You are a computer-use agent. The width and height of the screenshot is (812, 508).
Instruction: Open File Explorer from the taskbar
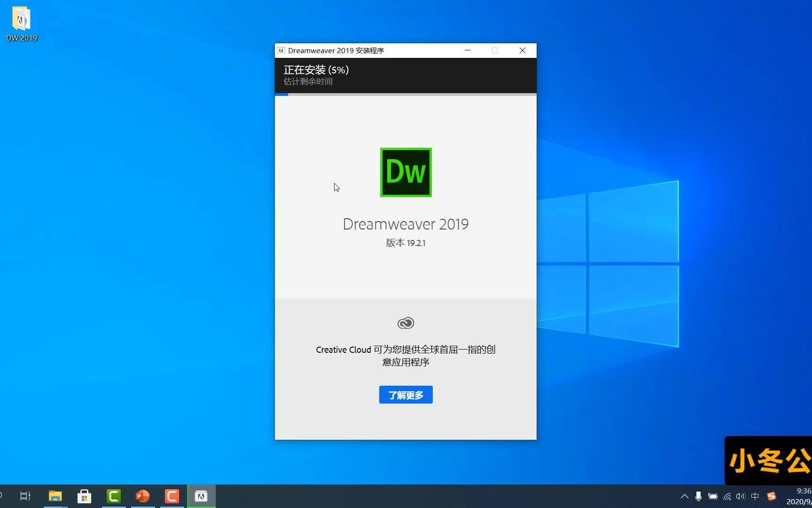tap(55, 496)
